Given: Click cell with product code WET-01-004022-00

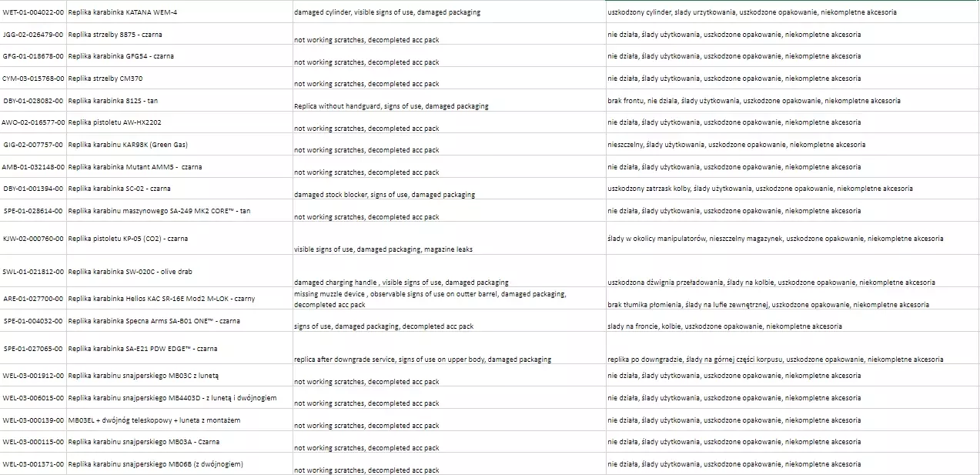Looking at the screenshot, I should [33, 12].
